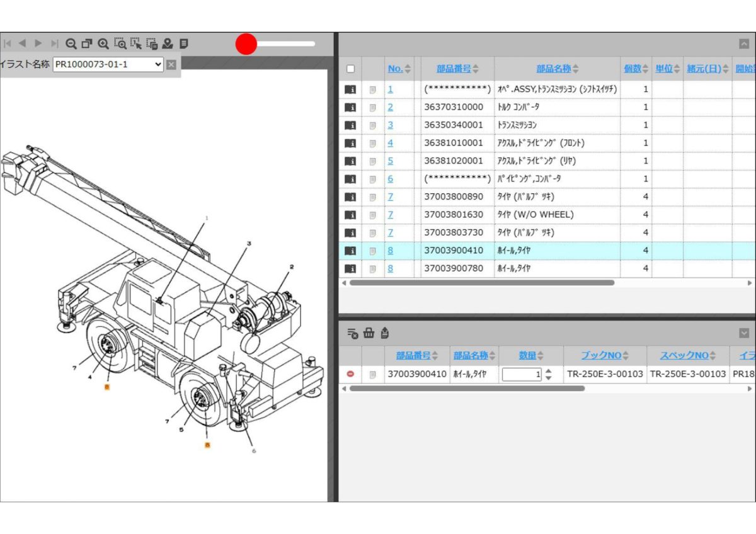Go to last illustration page
The width and height of the screenshot is (756, 534).
click(x=54, y=44)
